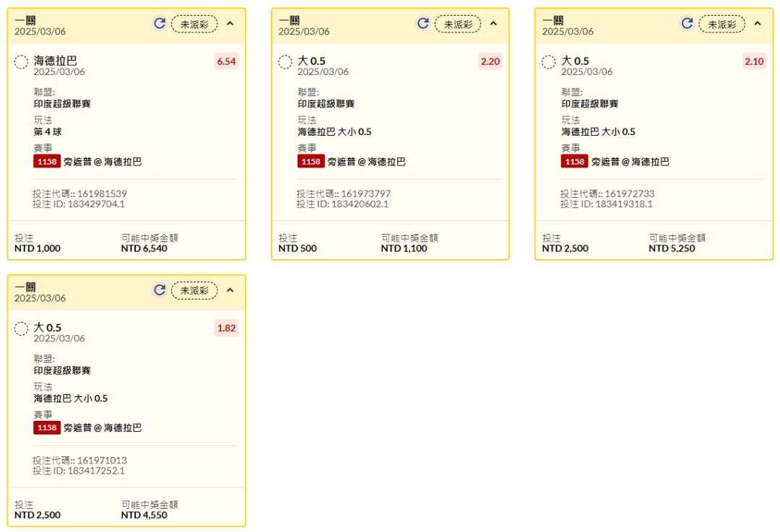Collapse the card with 投注 ID 183420602.1
Screen dimensions: 780x532
pyautogui.click(x=493, y=23)
